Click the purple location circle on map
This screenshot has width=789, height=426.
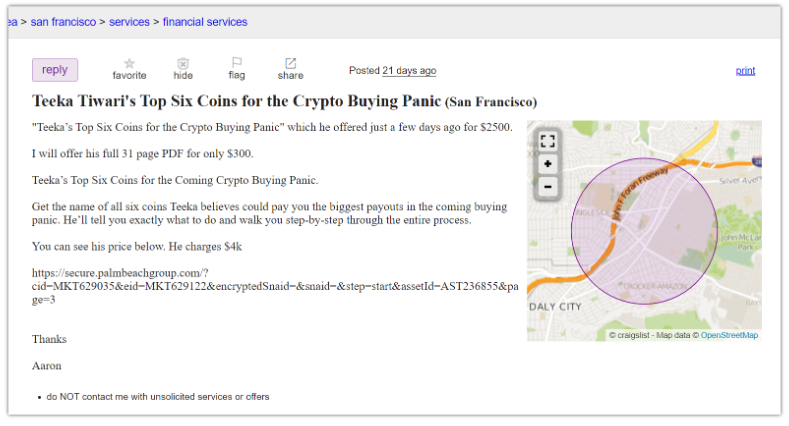[x=644, y=231]
